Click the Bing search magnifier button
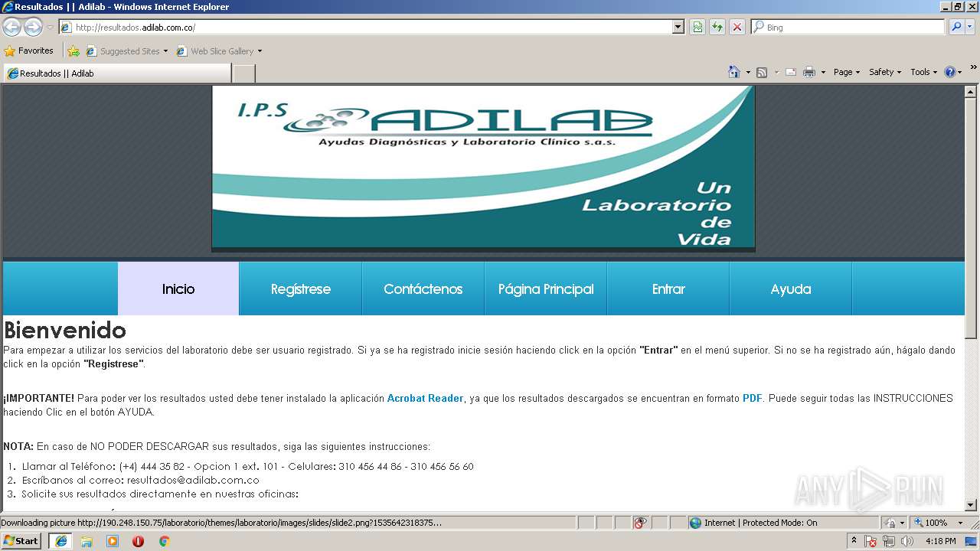 pos(956,28)
